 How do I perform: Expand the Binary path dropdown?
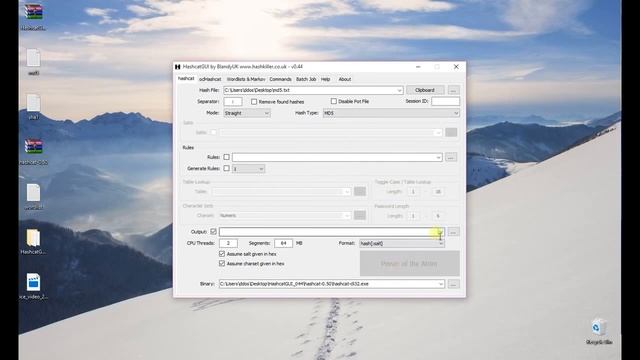click(441, 284)
